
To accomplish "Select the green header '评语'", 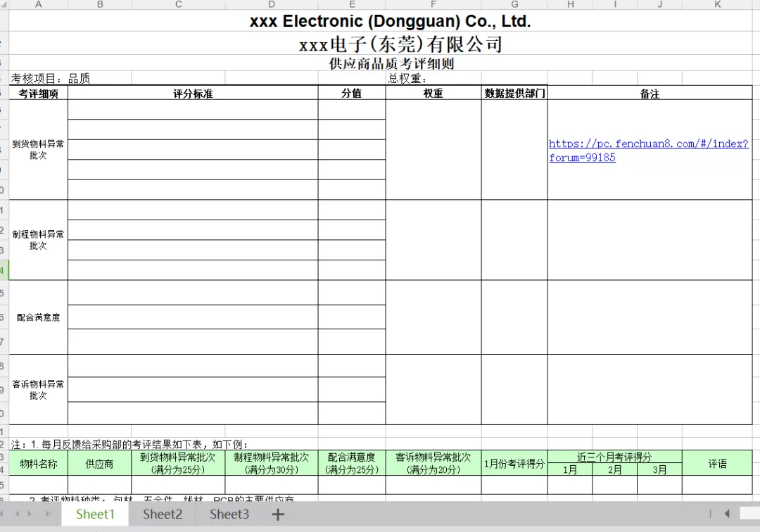I will point(717,464).
